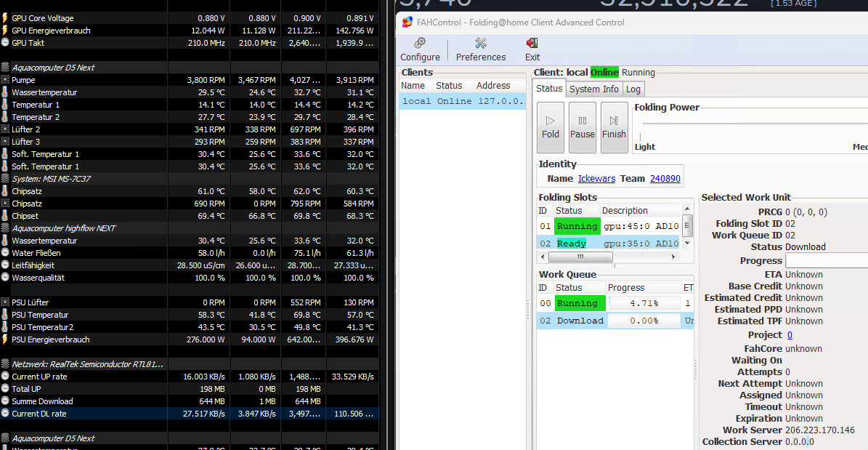Image resolution: width=868 pixels, height=450 pixels.
Task: Click Folding Slots scroll down arrow
Action: pyautogui.click(x=688, y=243)
